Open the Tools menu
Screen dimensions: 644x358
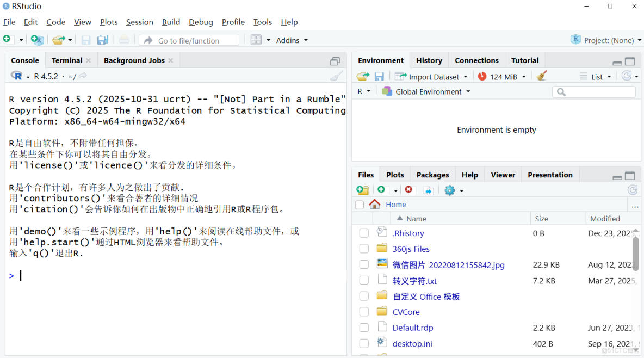click(x=263, y=22)
